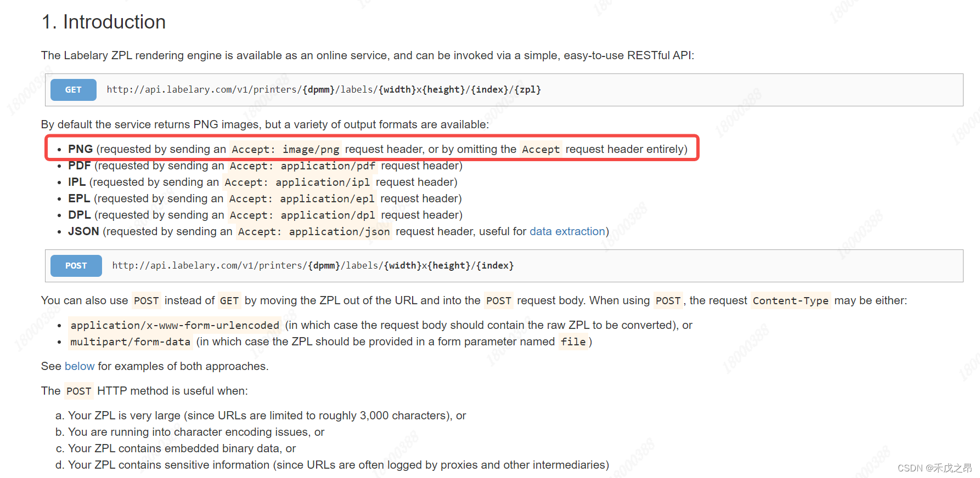
Task: Click 'sensitive information' list item
Action: (339, 465)
